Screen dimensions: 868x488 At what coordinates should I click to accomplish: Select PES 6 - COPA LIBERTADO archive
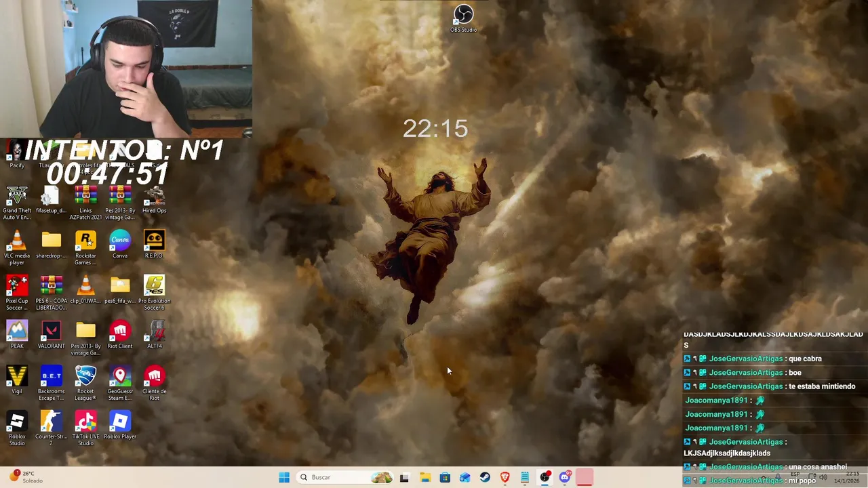[51, 293]
